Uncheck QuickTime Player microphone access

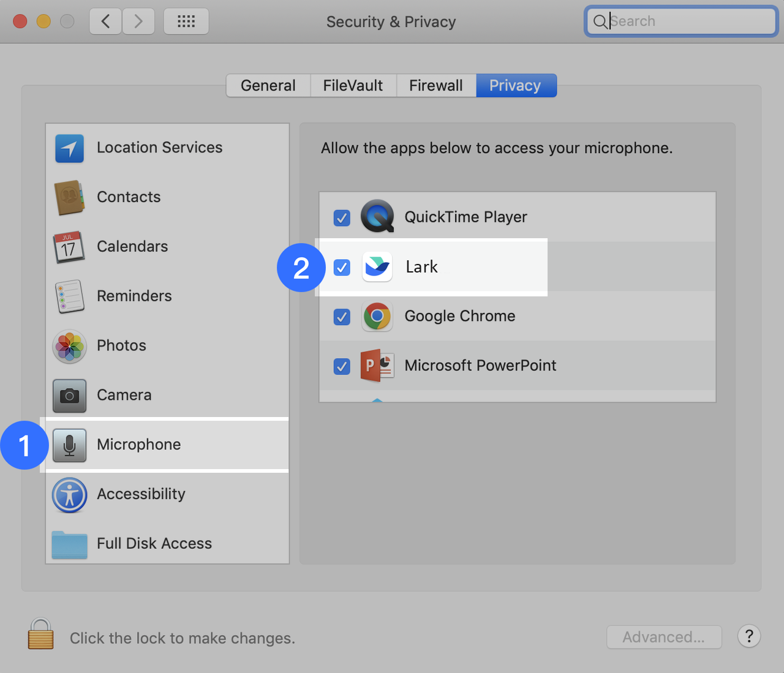[x=342, y=218]
